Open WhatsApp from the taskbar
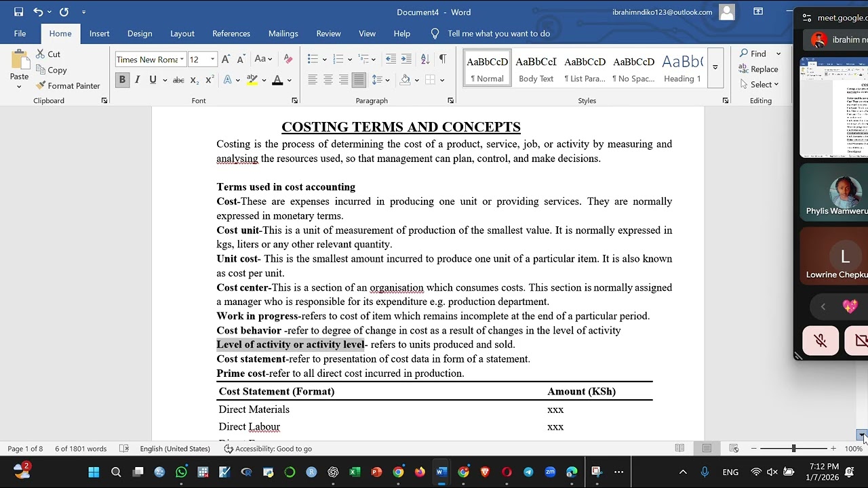868x488 pixels. [181, 472]
